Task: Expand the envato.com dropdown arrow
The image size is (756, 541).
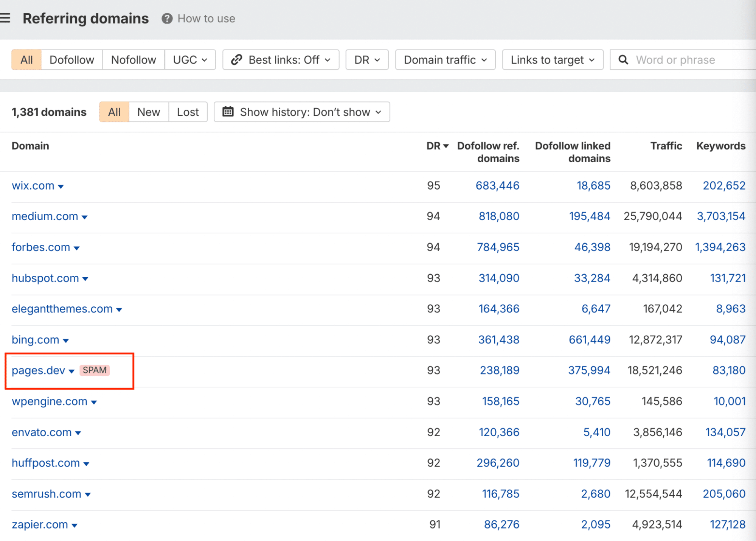Action: pyautogui.click(x=78, y=433)
